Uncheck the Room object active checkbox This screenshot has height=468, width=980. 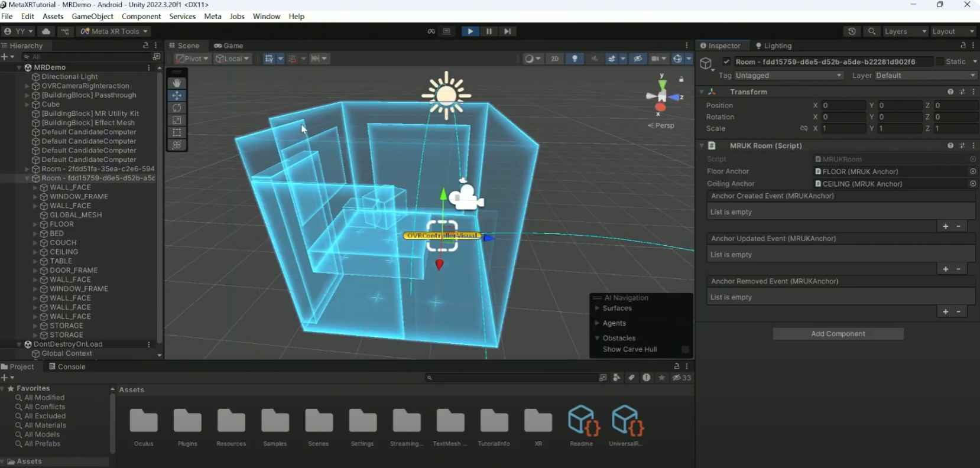pyautogui.click(x=726, y=61)
